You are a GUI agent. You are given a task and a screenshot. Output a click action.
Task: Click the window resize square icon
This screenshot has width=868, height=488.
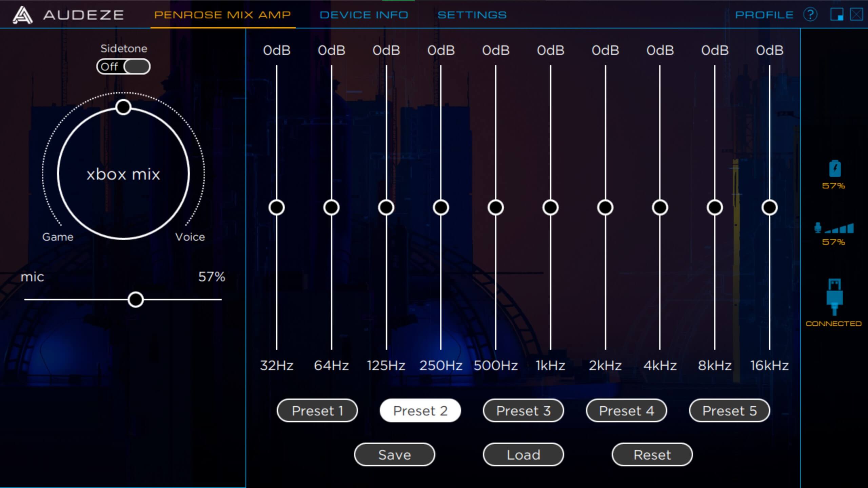[836, 15]
